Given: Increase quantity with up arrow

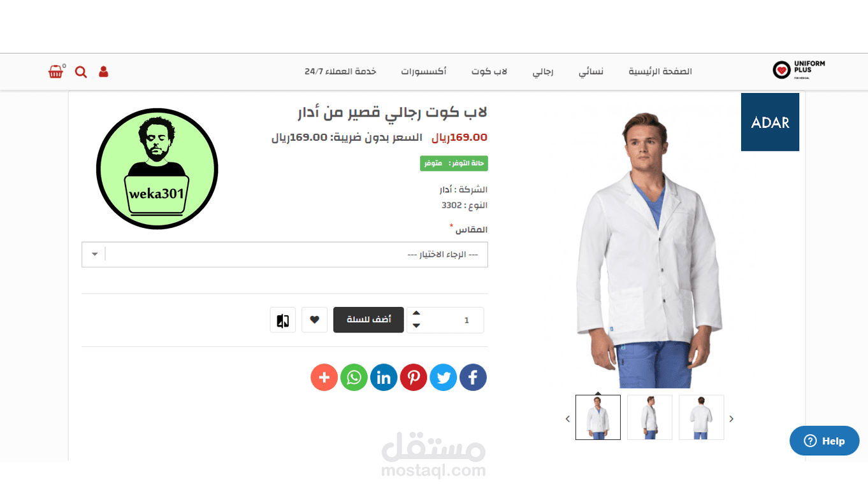Looking at the screenshot, I should pos(416,313).
